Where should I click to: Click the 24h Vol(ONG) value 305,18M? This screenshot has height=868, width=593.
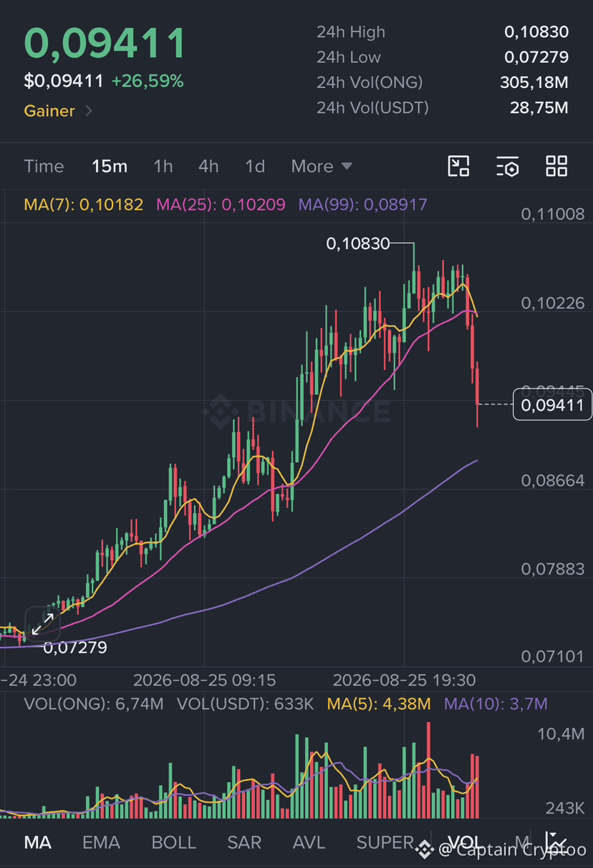tap(534, 82)
